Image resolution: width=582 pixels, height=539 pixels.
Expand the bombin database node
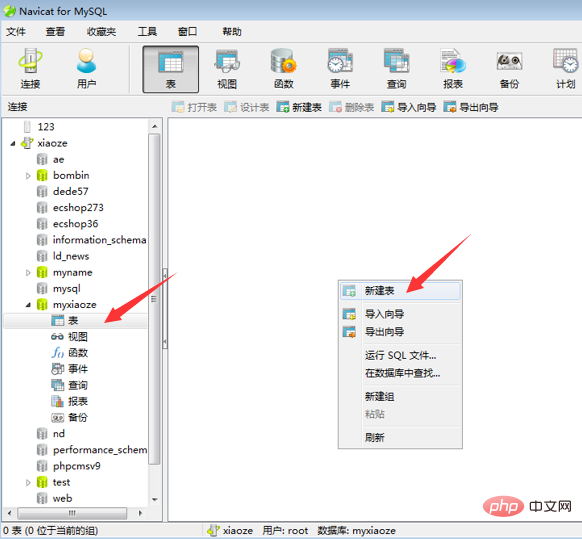click(x=28, y=176)
